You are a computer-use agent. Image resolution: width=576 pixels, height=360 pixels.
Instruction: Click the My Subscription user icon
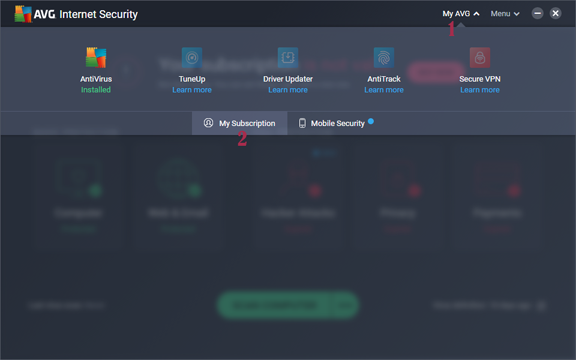(x=208, y=123)
